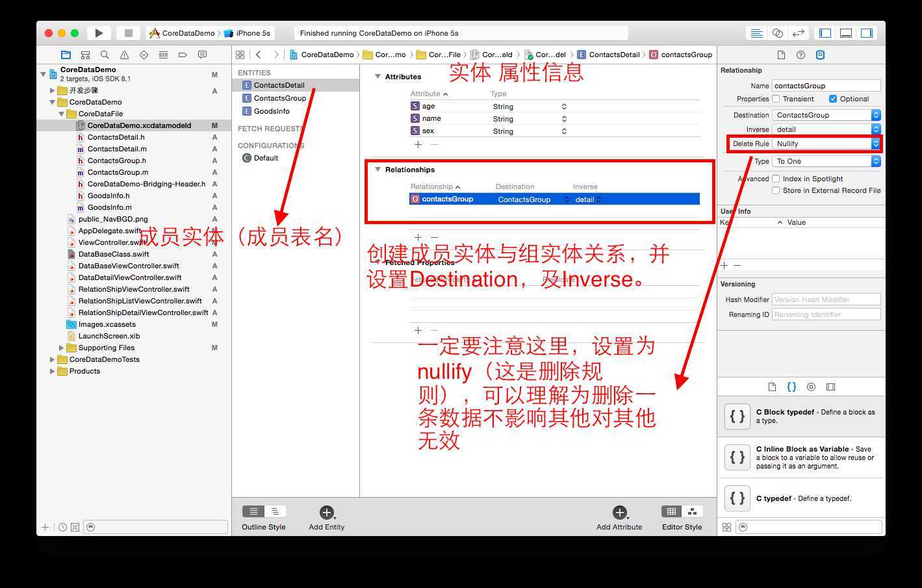Show the Project navigator
Screen dimensions: 922x588
click(66, 55)
